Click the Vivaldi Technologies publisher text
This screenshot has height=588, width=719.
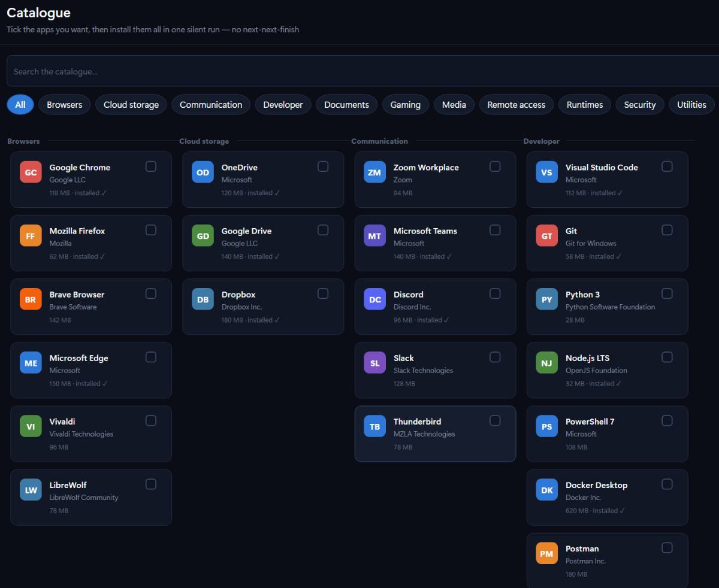coord(81,434)
